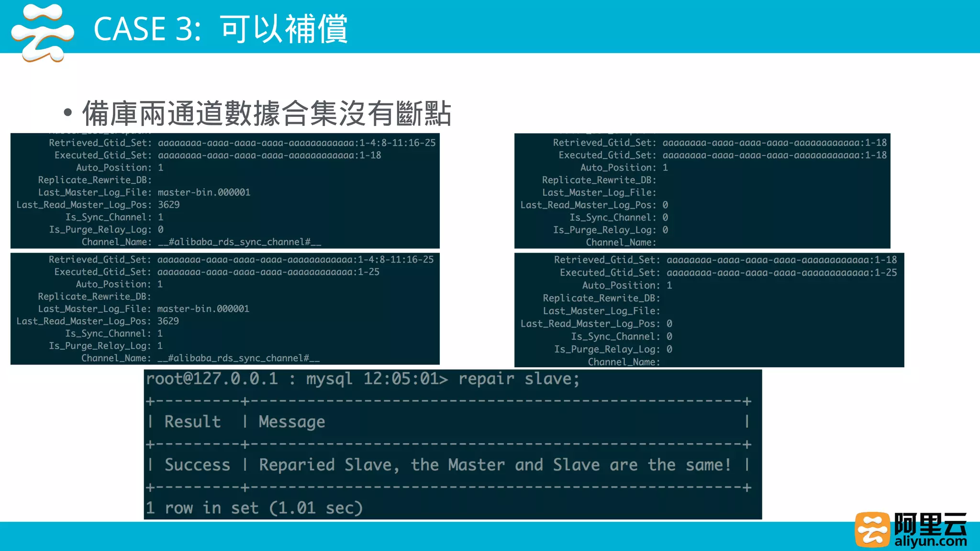The width and height of the screenshot is (980, 551).
Task: Click the 阿里云 brand text
Action: coord(930,524)
